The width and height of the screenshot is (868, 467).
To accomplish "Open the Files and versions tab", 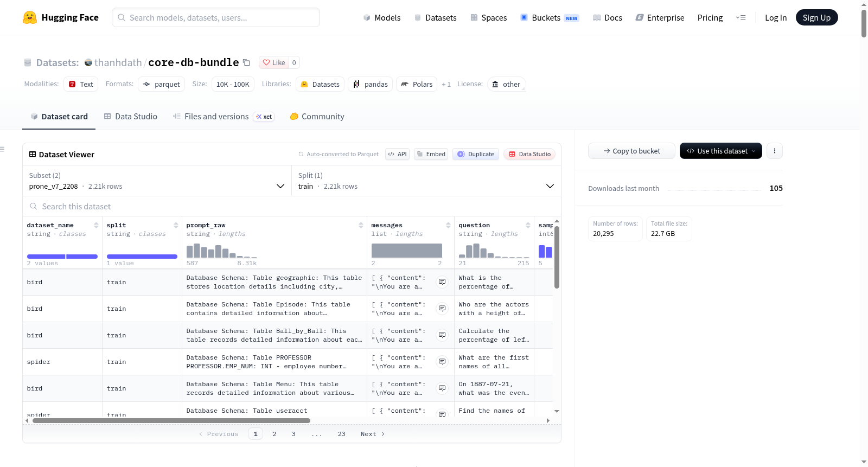I will [x=223, y=117].
